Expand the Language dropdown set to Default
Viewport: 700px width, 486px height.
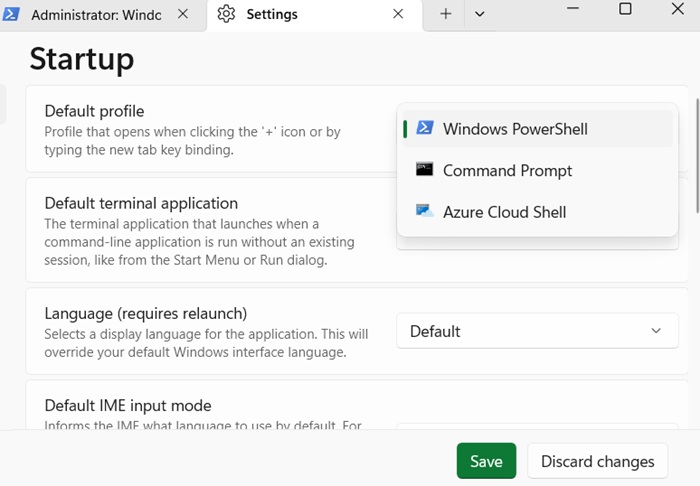[x=537, y=331]
